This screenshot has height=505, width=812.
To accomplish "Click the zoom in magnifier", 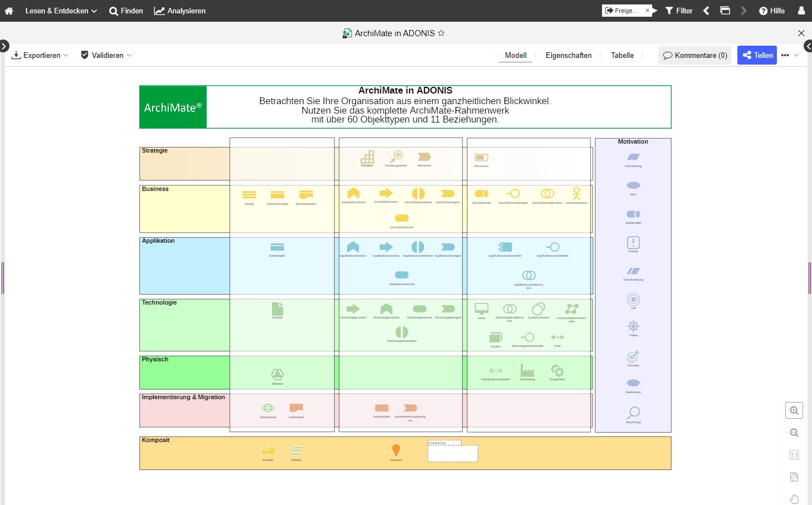I will tap(794, 410).
